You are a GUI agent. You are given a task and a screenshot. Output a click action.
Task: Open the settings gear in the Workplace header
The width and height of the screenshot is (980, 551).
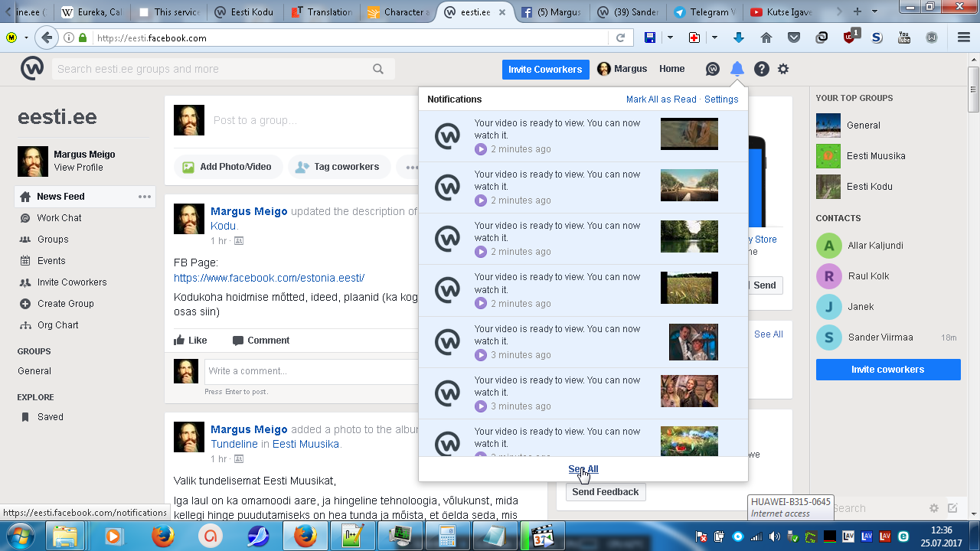(783, 69)
